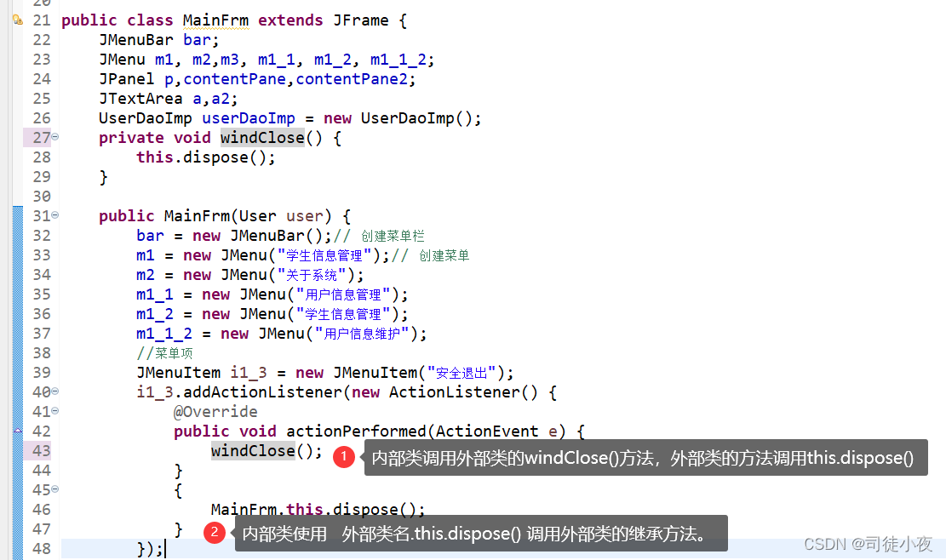Collapse the MainFrm constructor at line 31

pyautogui.click(x=54, y=214)
